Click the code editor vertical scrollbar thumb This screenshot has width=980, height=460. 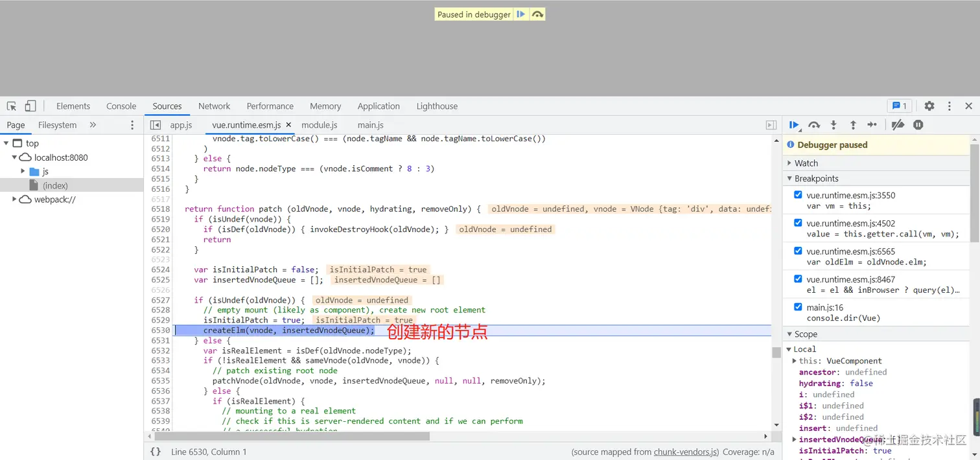776,352
